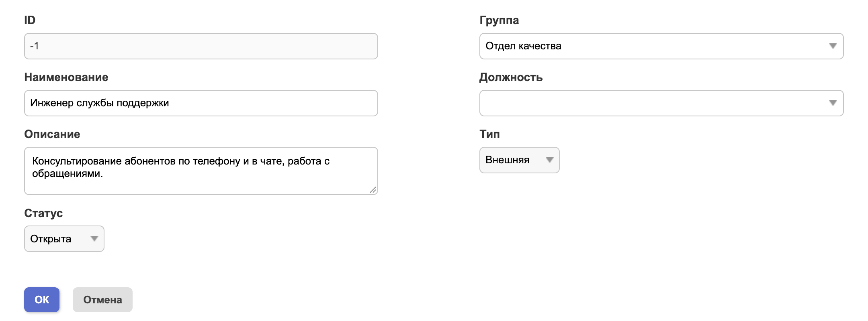
Task: Click the Группа label
Action: [x=499, y=20]
